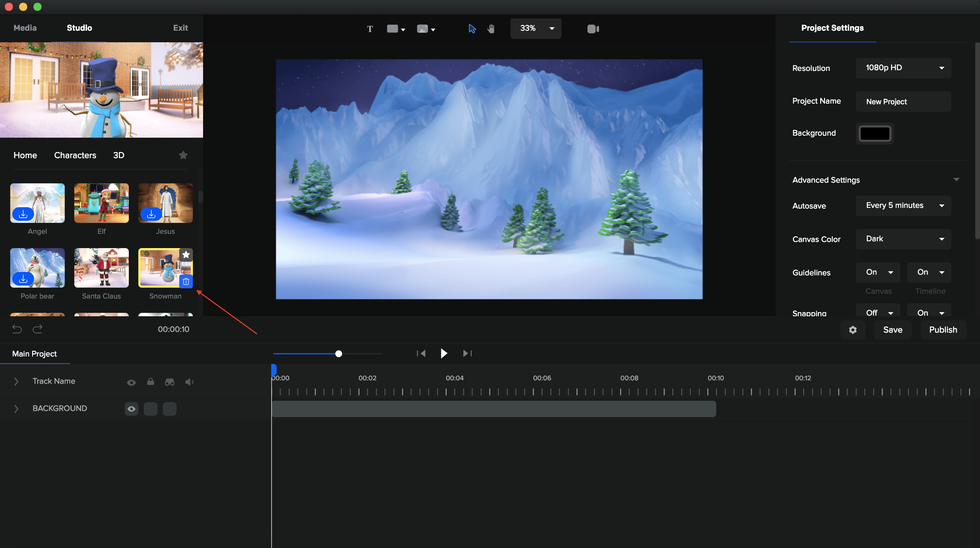Click the right settings panel scrollbar
980x548 pixels.
[x=977, y=141]
